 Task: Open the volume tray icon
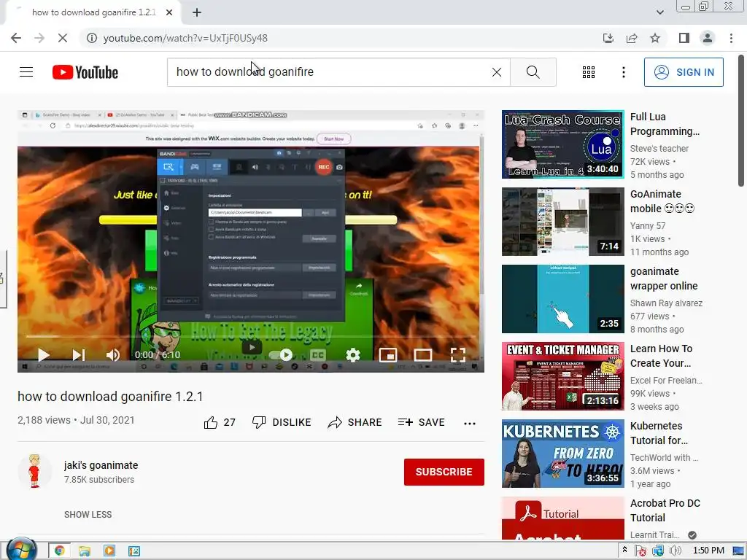[x=675, y=551]
